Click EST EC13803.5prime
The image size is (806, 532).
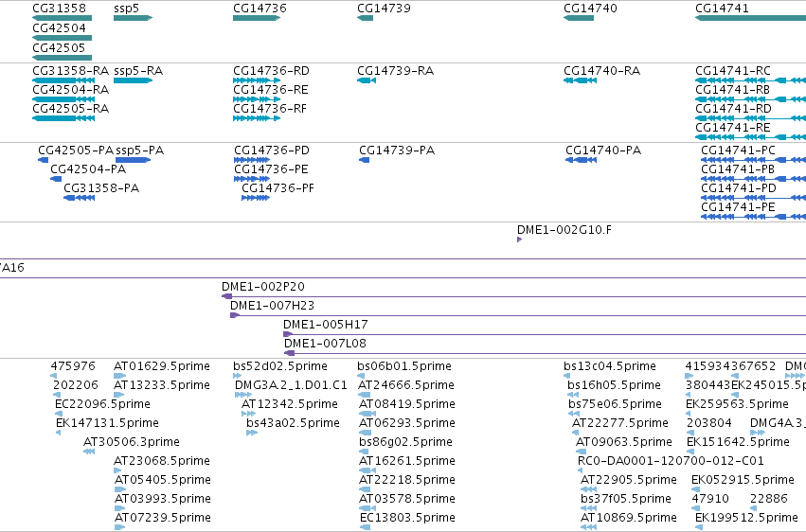click(365, 528)
